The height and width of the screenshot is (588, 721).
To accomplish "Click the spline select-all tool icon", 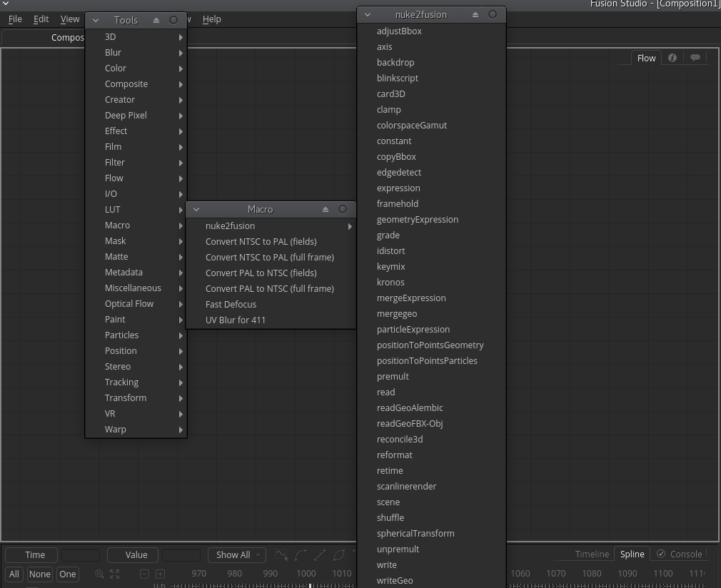I will 281,555.
